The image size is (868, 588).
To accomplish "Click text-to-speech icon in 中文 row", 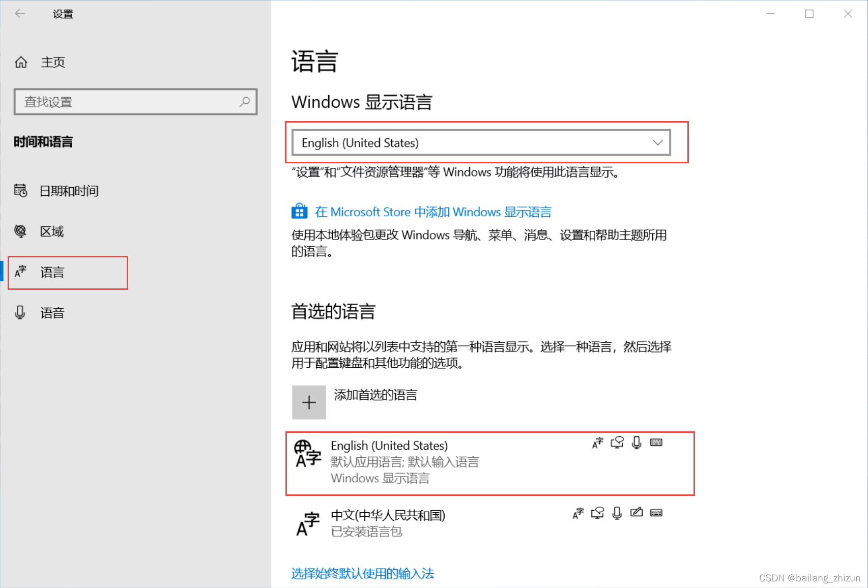I will 598,513.
